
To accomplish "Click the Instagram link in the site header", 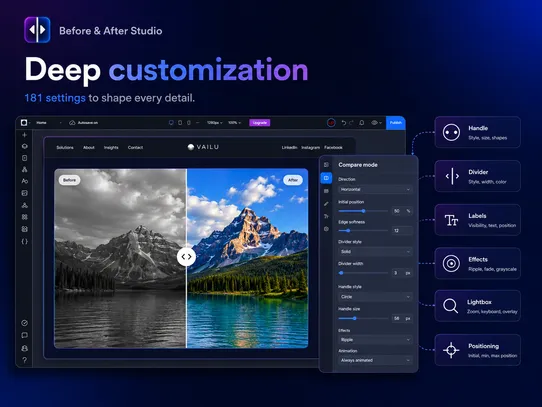I will [310, 148].
